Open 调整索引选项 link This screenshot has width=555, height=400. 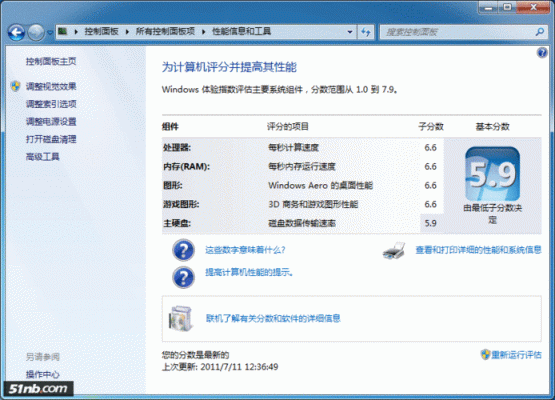51,104
